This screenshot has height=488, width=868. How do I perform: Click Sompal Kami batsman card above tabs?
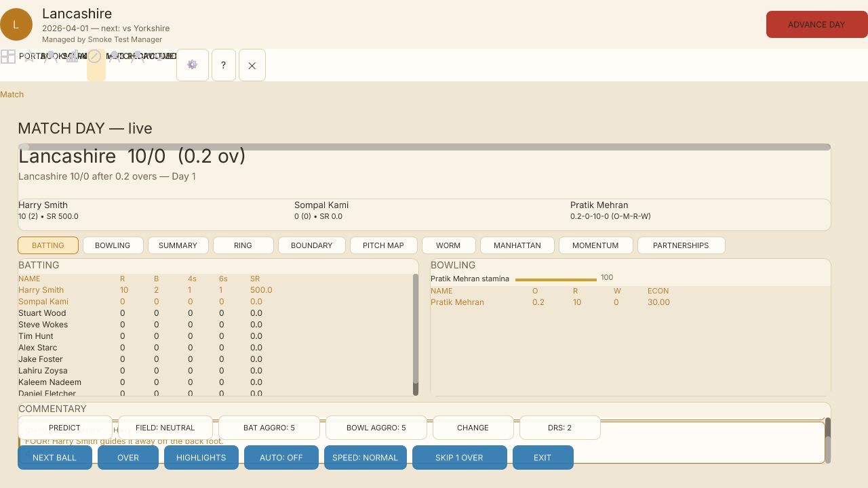pos(431,210)
